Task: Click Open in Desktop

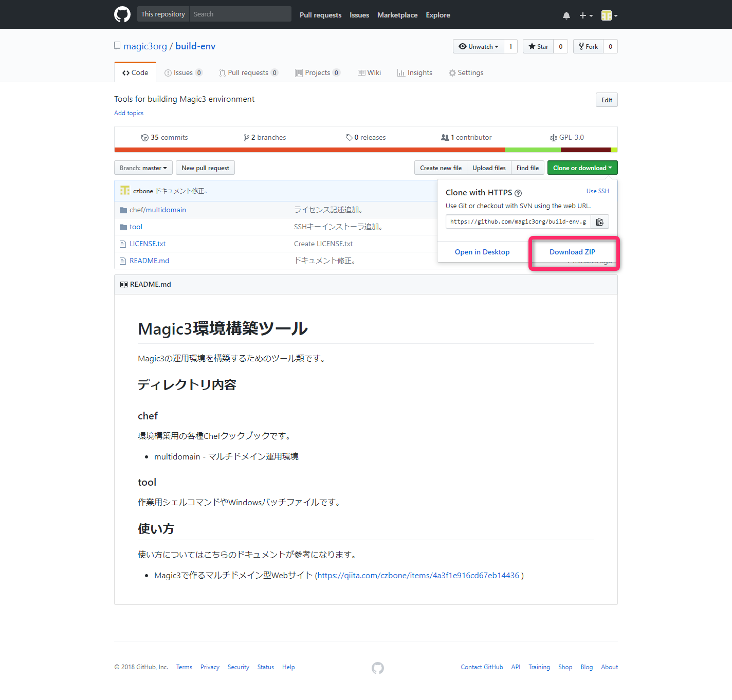Action: 482,252
